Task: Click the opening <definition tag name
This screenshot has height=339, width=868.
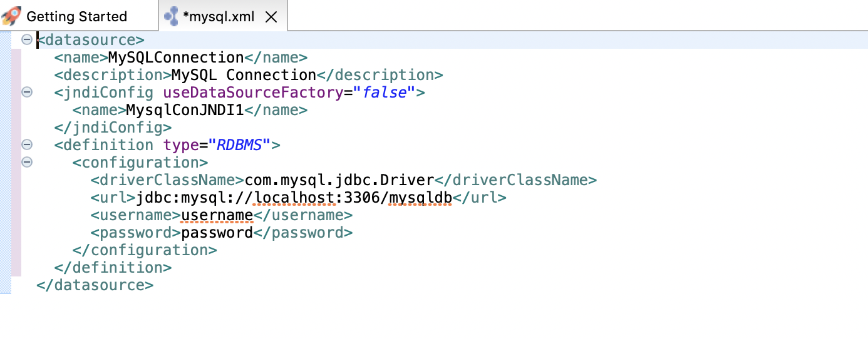Action: (x=104, y=145)
